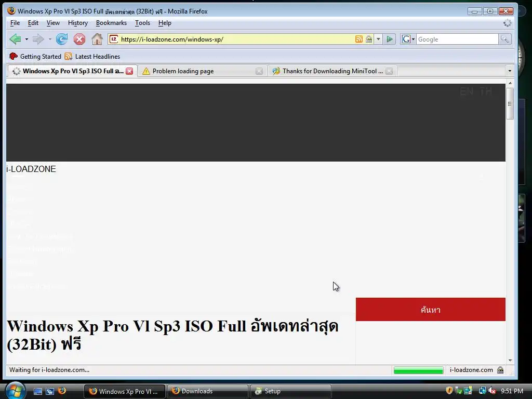Screen dimensions: 532x399
Task: Close the Problem loading page tab
Action: pos(259,71)
